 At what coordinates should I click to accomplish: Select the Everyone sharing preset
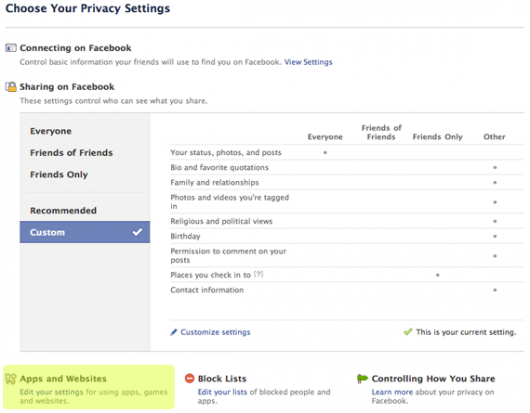click(x=85, y=131)
